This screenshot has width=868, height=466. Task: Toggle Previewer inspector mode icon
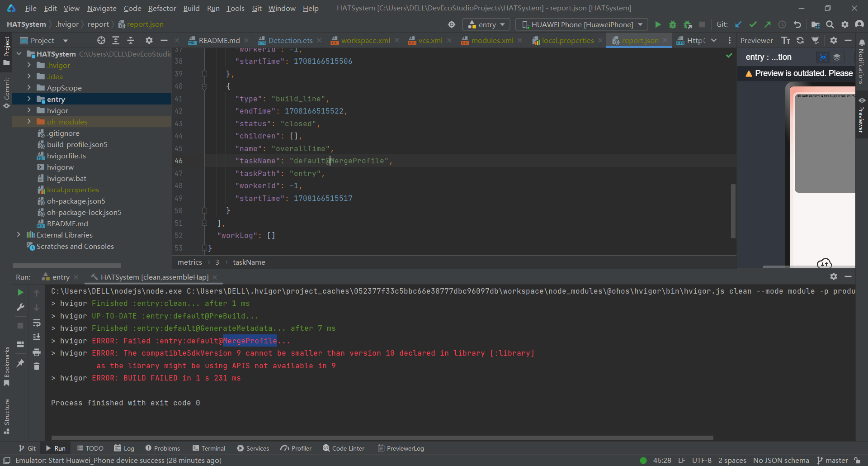(x=823, y=57)
